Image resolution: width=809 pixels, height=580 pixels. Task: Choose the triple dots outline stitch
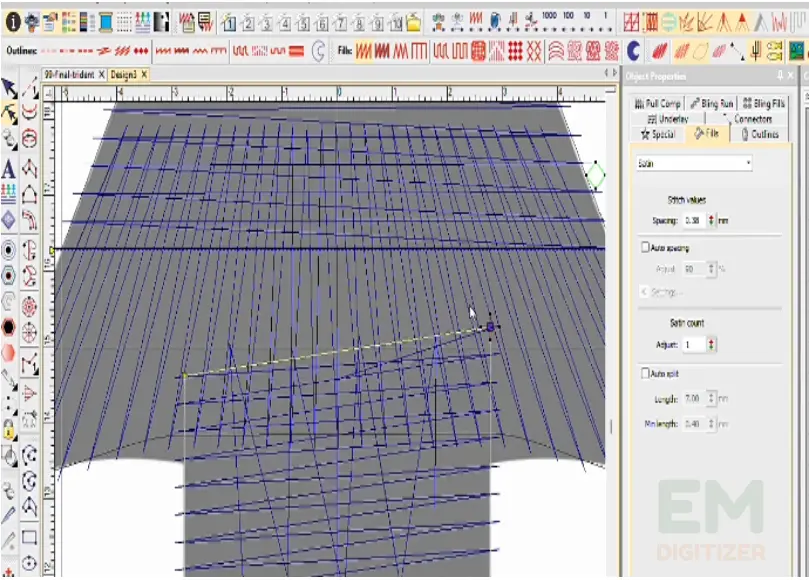(141, 51)
